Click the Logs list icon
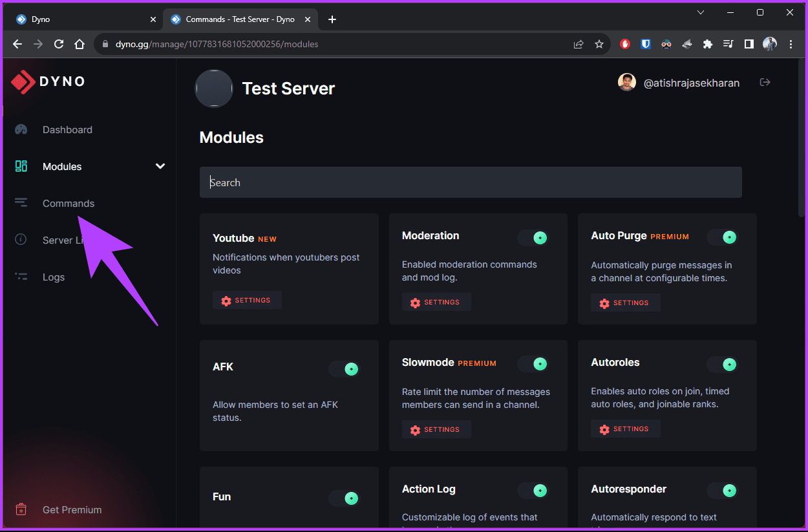 pos(21,277)
